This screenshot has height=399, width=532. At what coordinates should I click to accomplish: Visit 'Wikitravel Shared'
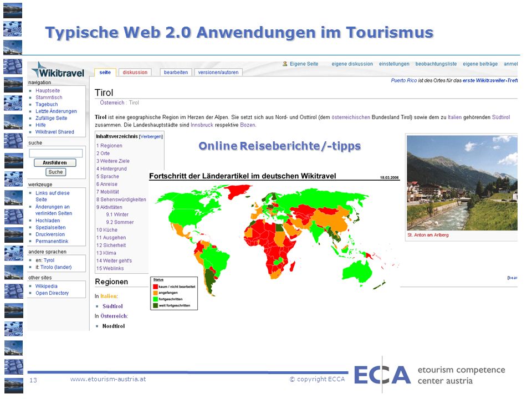55,132
